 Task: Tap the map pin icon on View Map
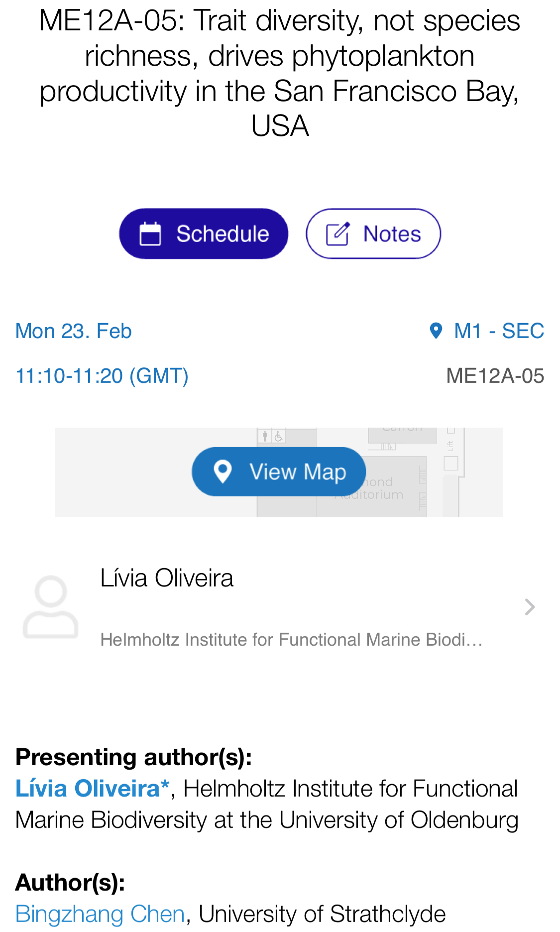223,471
